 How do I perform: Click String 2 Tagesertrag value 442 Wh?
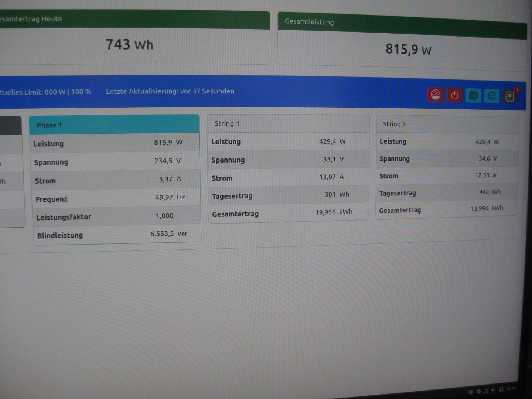[490, 192]
